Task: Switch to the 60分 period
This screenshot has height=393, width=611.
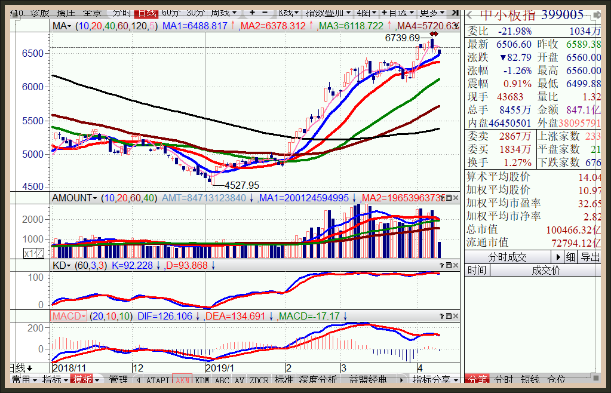Action: tap(170, 13)
